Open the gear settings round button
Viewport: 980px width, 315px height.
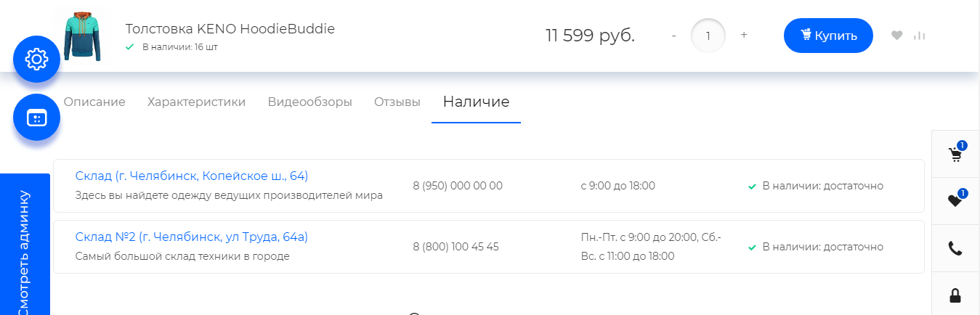(x=36, y=59)
